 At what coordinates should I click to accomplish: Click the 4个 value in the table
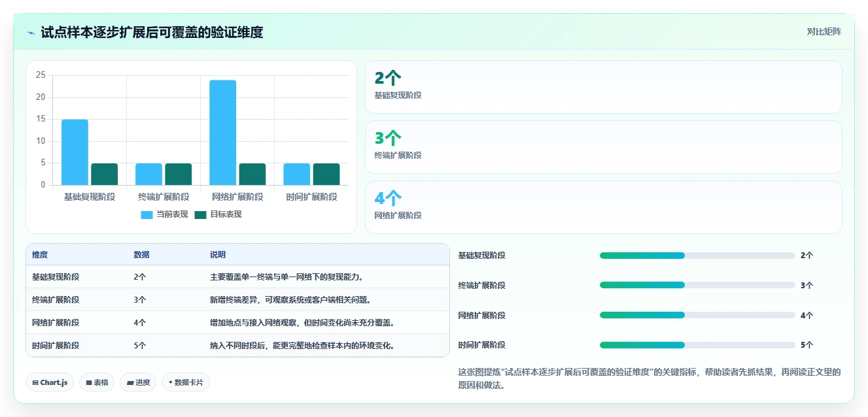140,323
